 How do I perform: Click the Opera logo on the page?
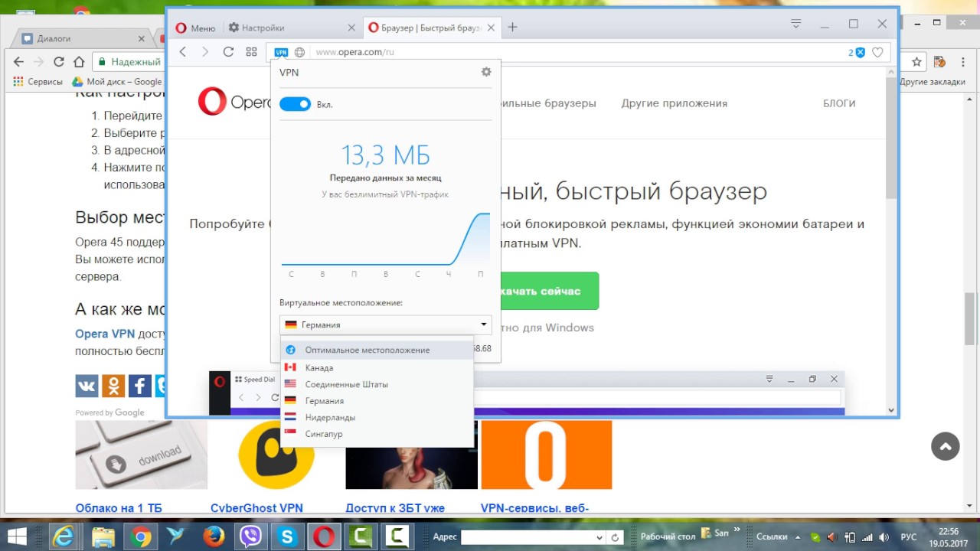[x=234, y=102]
